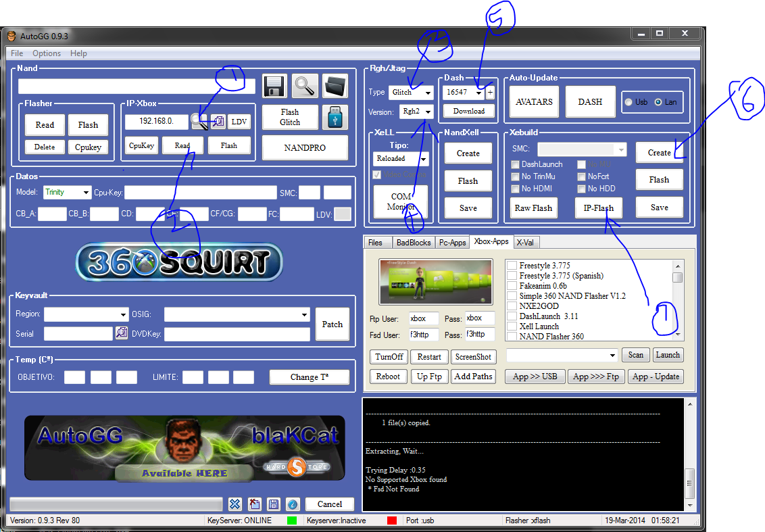
Task: Open the Type dropdown showing Glitch
Action: tap(411, 92)
